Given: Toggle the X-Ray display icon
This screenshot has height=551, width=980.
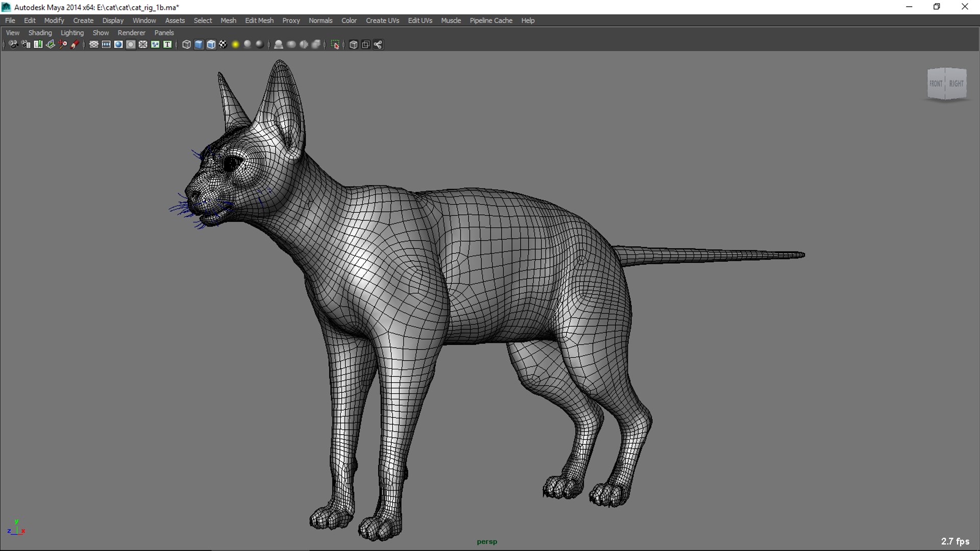Looking at the screenshot, I should click(x=291, y=44).
